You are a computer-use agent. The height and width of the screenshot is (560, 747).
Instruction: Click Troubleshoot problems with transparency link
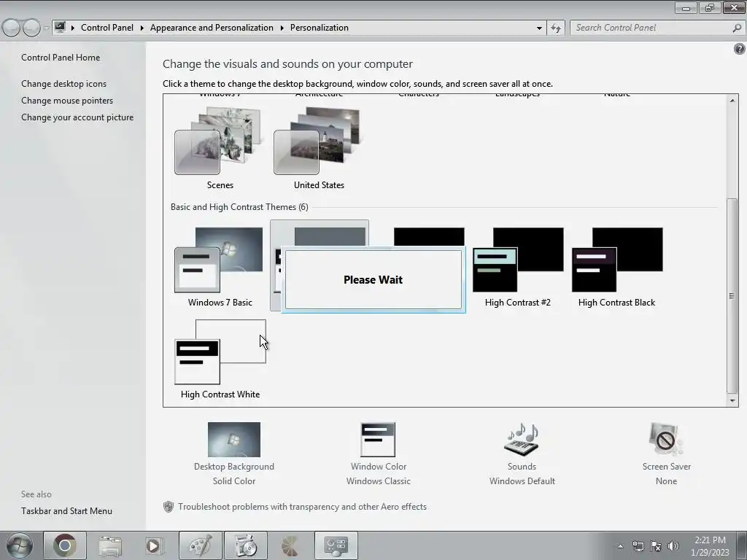pyautogui.click(x=302, y=507)
